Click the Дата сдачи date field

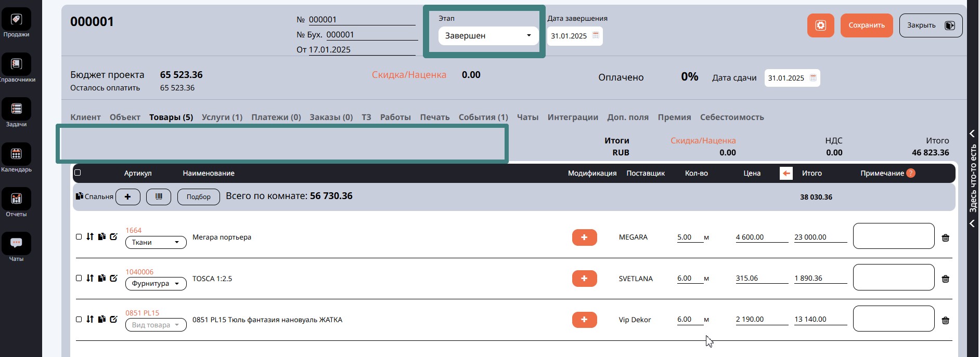pyautogui.click(x=791, y=78)
